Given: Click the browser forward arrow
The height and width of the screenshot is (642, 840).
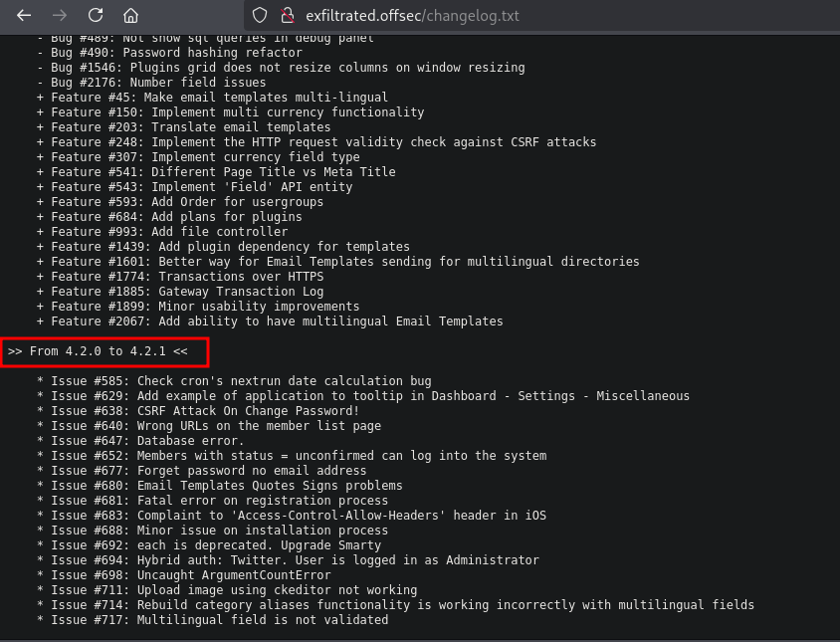Looking at the screenshot, I should 60,16.
